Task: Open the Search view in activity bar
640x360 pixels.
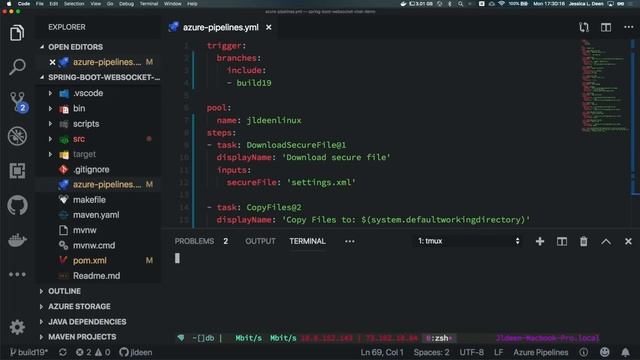Action: [x=17, y=67]
